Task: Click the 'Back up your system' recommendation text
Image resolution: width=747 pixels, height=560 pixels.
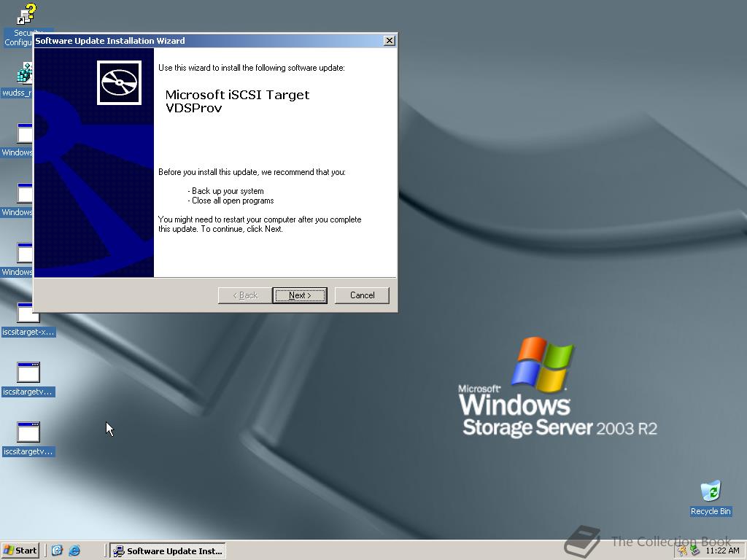Action: (x=228, y=191)
